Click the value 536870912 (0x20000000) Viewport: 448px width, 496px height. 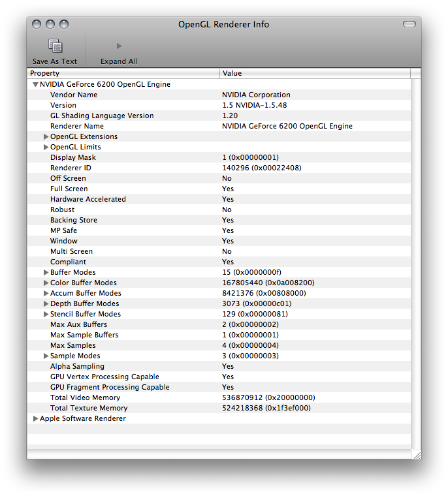point(268,397)
